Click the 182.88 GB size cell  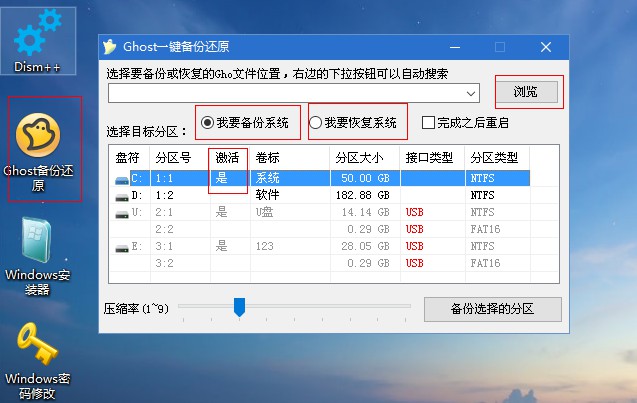[363, 195]
